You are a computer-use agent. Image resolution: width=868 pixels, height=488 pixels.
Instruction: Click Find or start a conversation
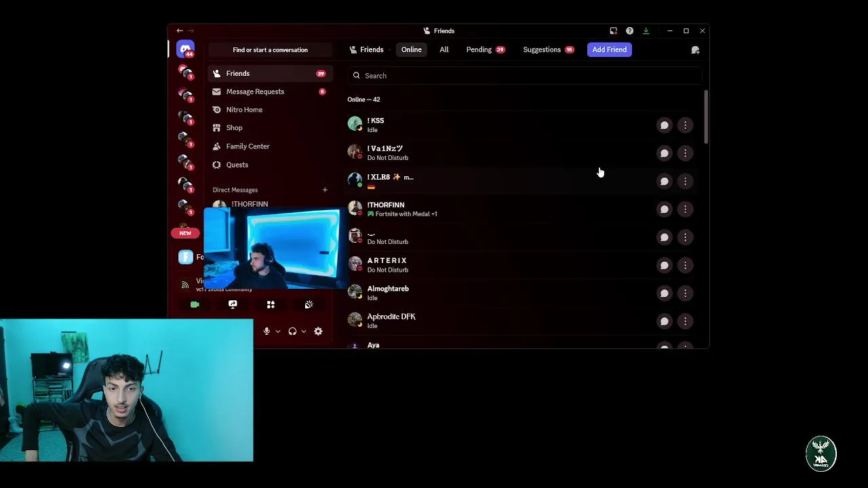[270, 49]
